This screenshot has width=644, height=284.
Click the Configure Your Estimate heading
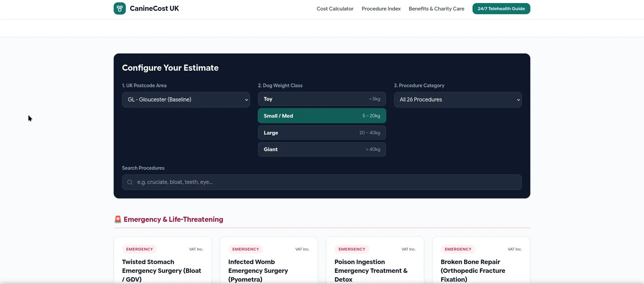[x=170, y=68]
